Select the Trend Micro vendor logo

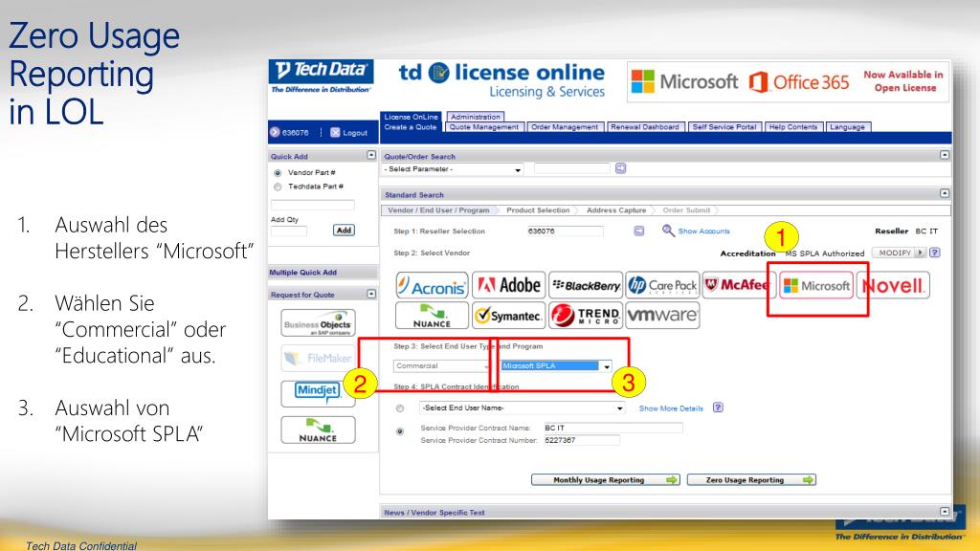(x=586, y=316)
